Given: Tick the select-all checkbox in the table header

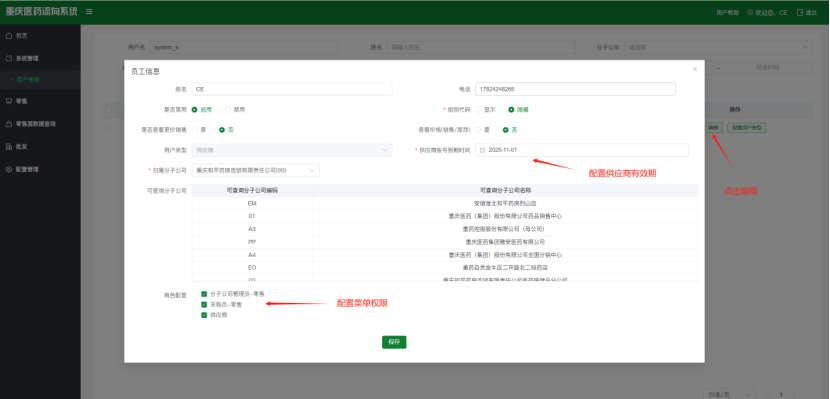Looking at the screenshot, I should [x=109, y=110].
